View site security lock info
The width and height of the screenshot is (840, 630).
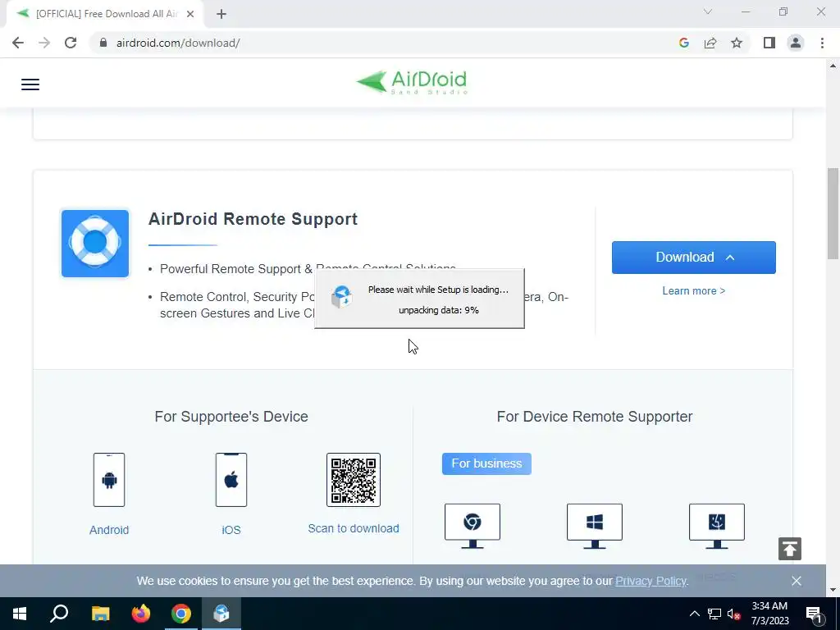[103, 43]
